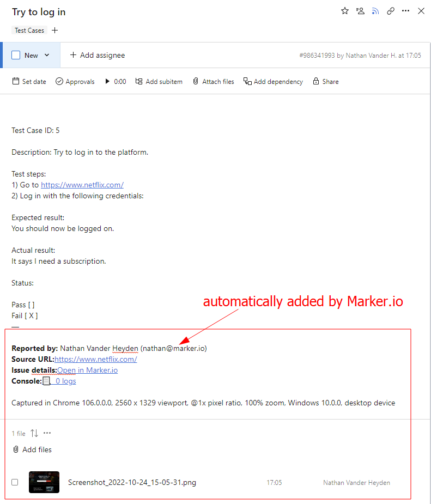Open Approvals
Image resolution: width=431 pixels, height=504 pixels.
pyautogui.click(x=75, y=82)
